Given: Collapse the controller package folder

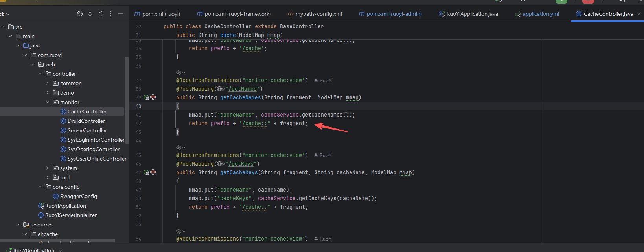Looking at the screenshot, I should [40, 74].
